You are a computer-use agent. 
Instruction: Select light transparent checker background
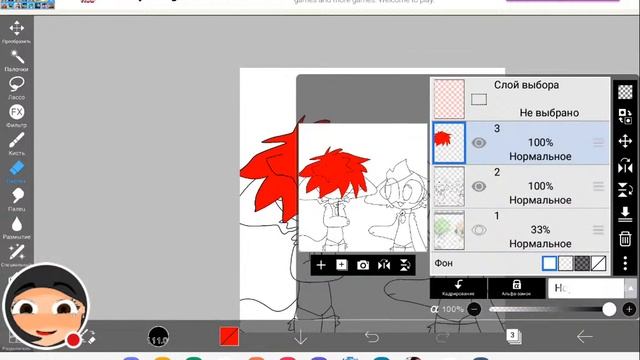click(x=566, y=264)
